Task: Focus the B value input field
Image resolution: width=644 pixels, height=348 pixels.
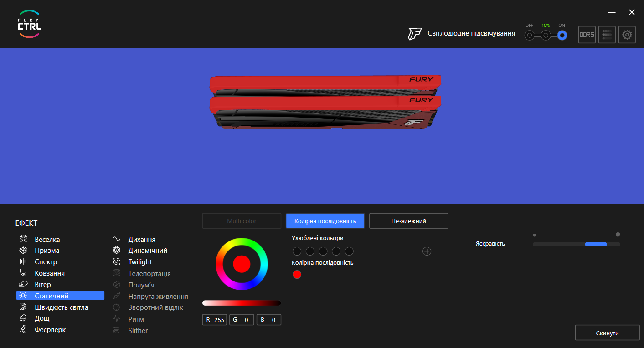Action: (x=269, y=320)
